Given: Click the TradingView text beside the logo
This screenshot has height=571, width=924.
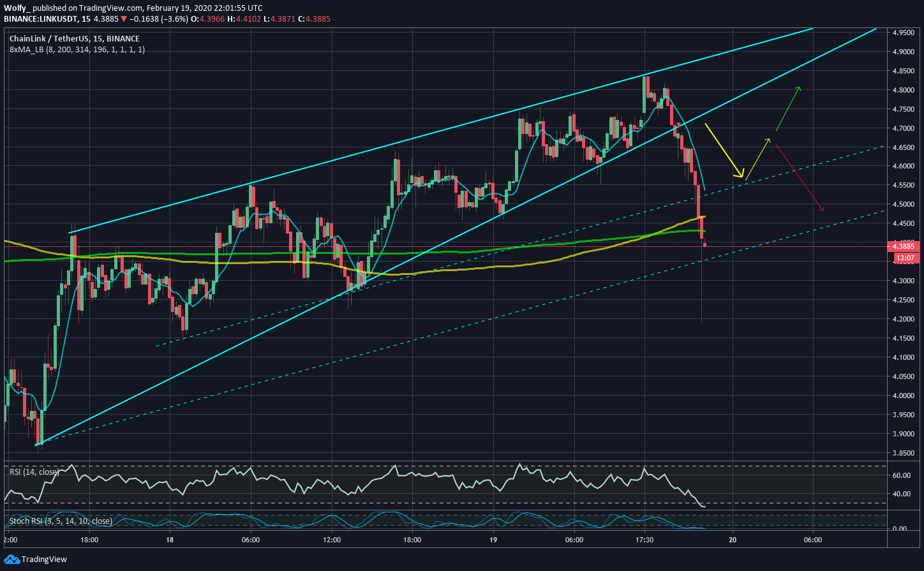Looking at the screenshot, I should click(x=44, y=560).
